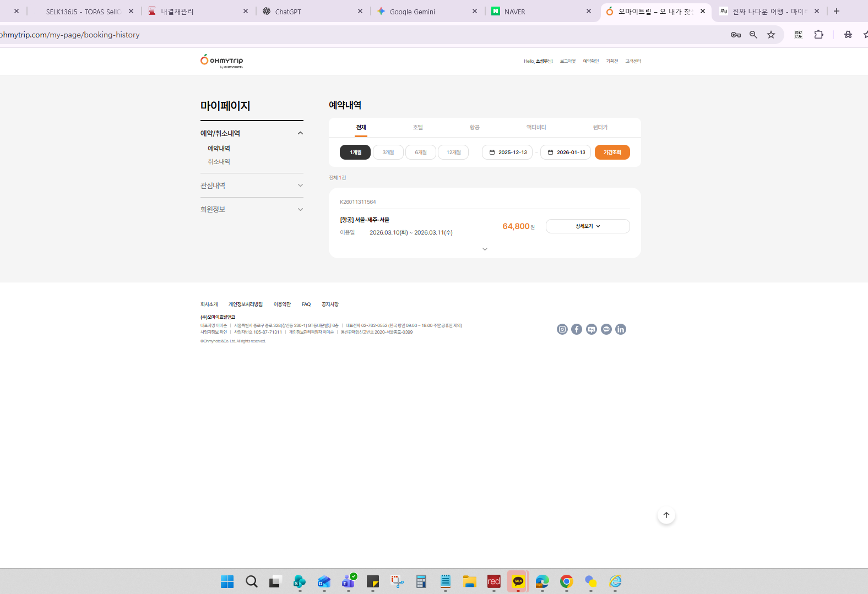Open KakaoTalk from the taskbar
This screenshot has height=594, width=868.
click(518, 581)
